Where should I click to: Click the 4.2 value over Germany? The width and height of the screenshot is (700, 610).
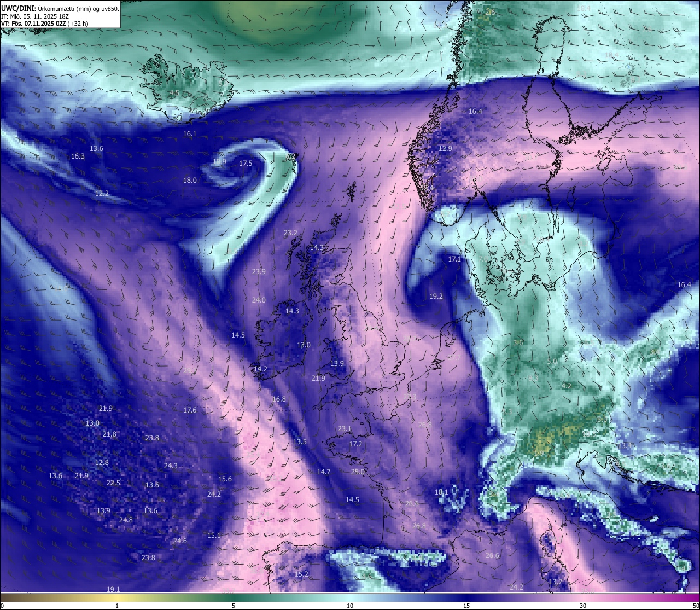[567, 386]
